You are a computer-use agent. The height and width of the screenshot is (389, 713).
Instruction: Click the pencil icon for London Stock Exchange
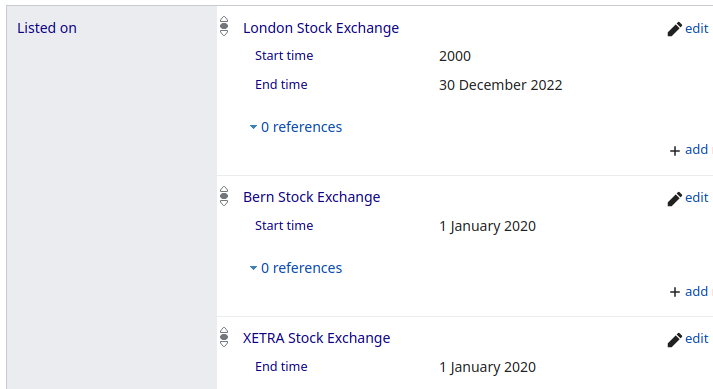point(674,29)
